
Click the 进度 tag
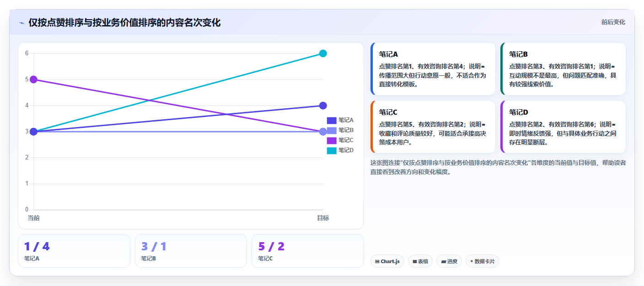[449, 261]
